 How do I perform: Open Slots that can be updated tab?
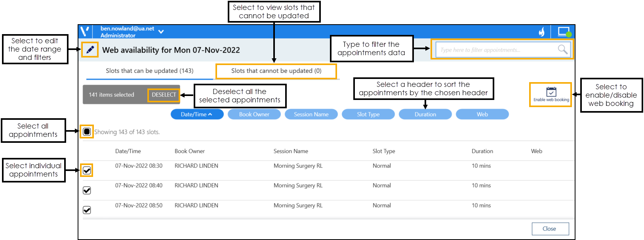149,71
